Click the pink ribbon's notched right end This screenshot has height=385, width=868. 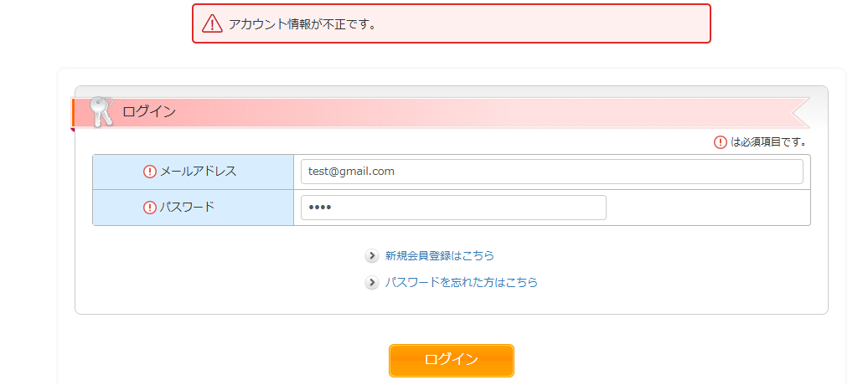coord(800,113)
